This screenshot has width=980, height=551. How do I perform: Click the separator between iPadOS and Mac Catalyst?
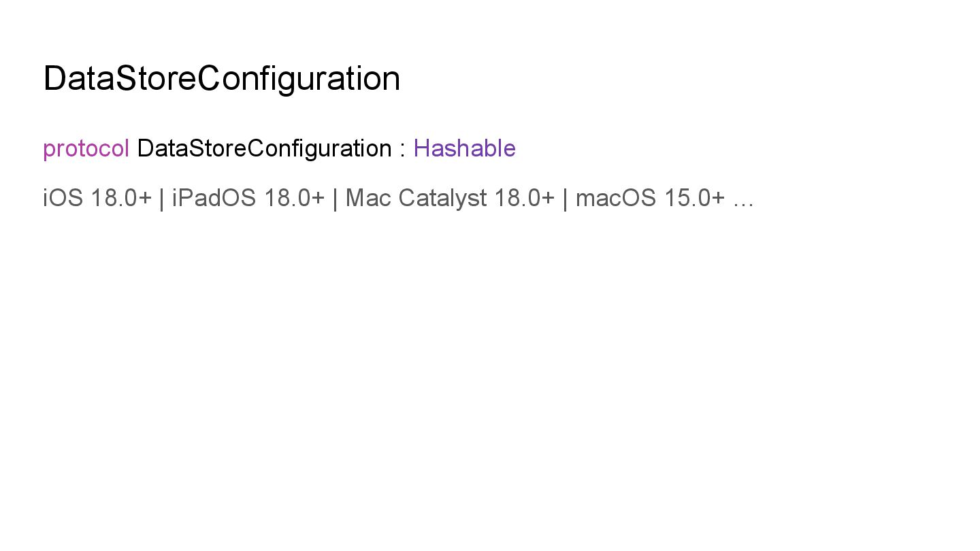pos(335,198)
